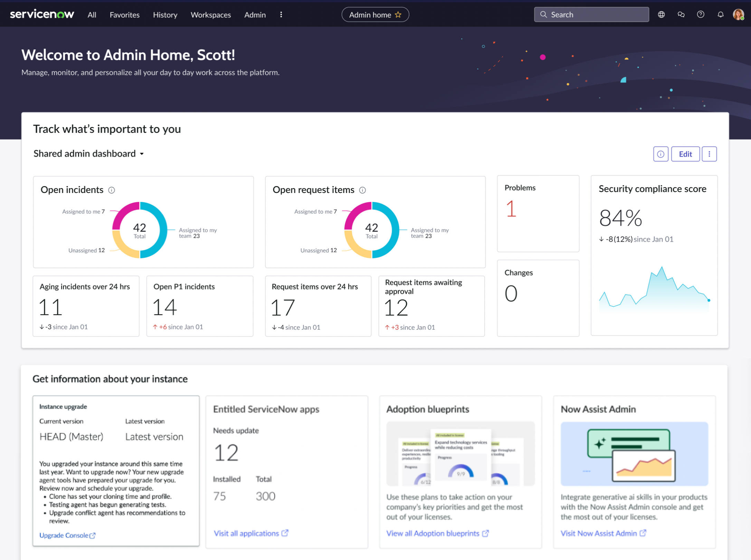Click the Total apps value 300
Screen dimensions: 751x560
pyautogui.click(x=265, y=496)
